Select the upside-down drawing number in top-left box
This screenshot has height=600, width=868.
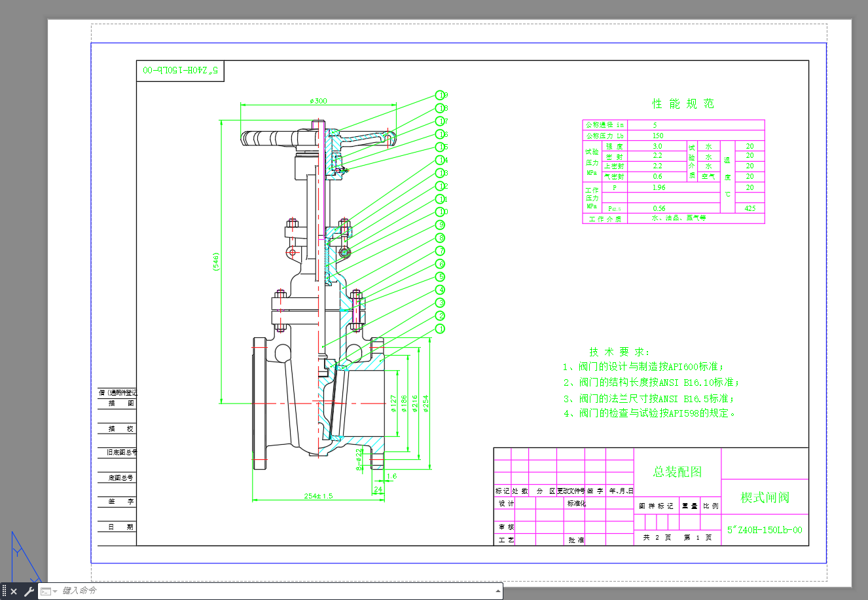tap(180, 70)
